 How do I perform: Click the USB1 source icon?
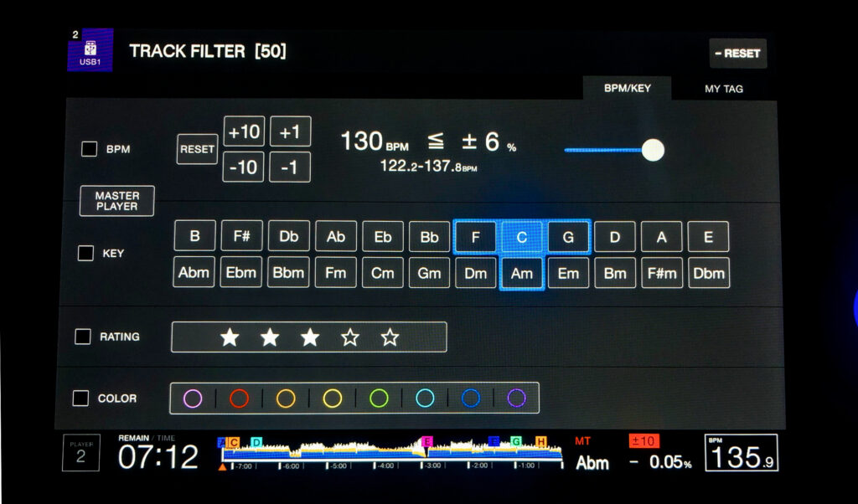pyautogui.click(x=90, y=50)
